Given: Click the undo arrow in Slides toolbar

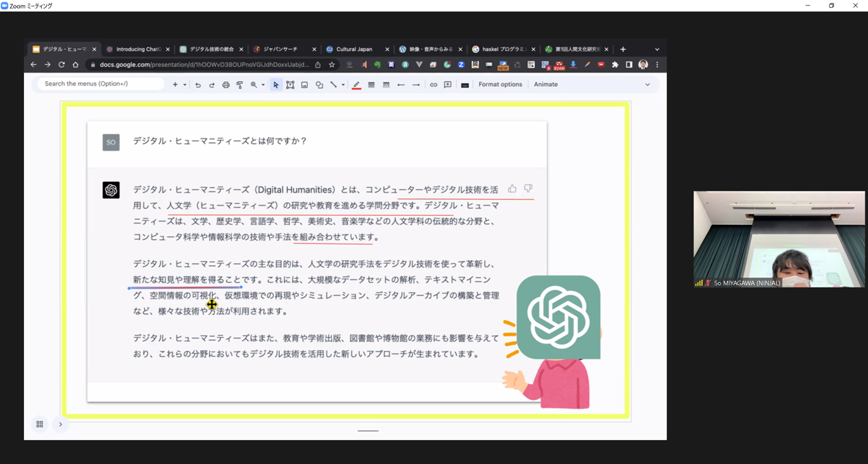Looking at the screenshot, I should (198, 85).
